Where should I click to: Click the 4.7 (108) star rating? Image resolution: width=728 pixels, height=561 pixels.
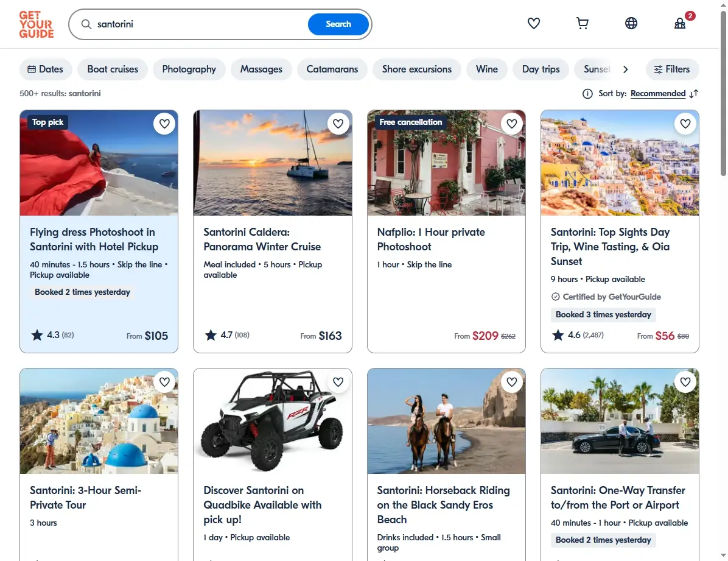[227, 335]
